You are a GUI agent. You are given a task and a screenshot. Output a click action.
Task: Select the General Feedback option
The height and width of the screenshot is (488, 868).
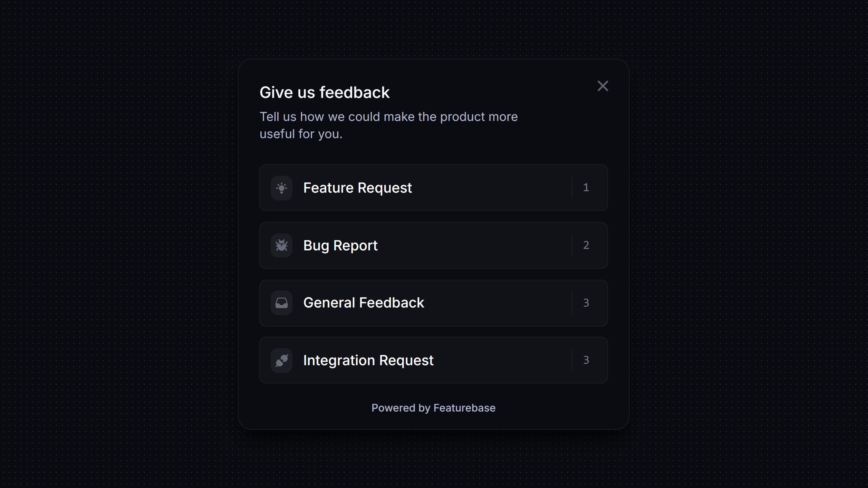tap(433, 303)
